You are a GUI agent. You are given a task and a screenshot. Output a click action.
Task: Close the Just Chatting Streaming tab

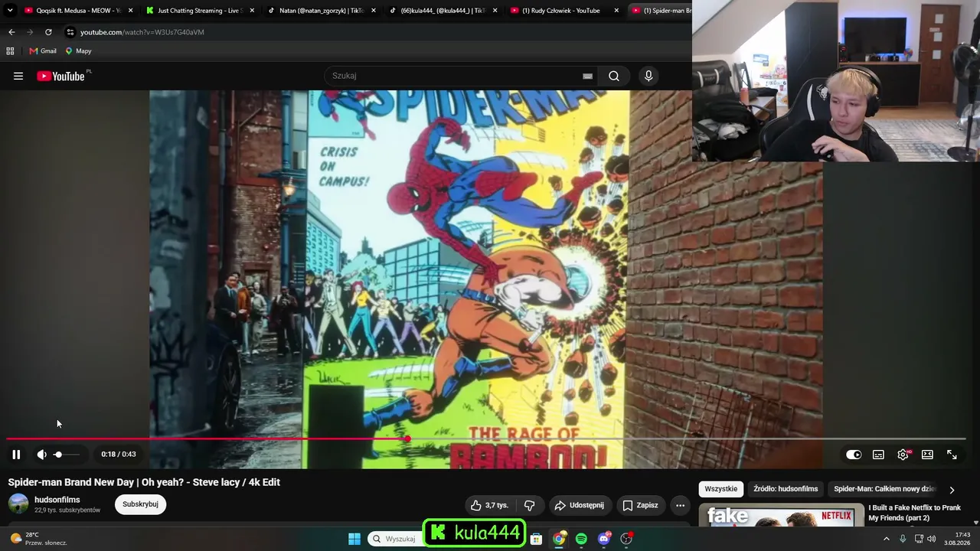click(252, 11)
